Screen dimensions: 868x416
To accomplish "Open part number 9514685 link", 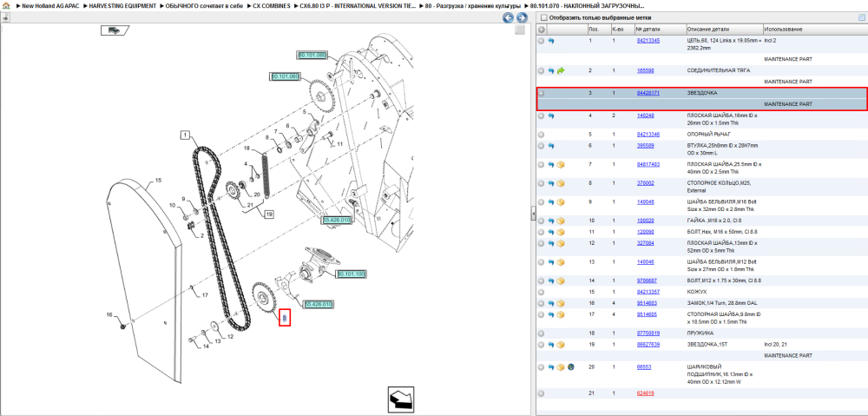I will pyautogui.click(x=647, y=314).
